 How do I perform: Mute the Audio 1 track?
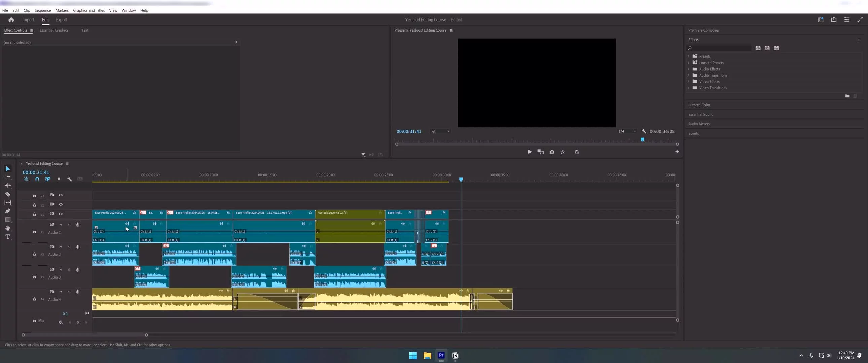pyautogui.click(x=61, y=225)
